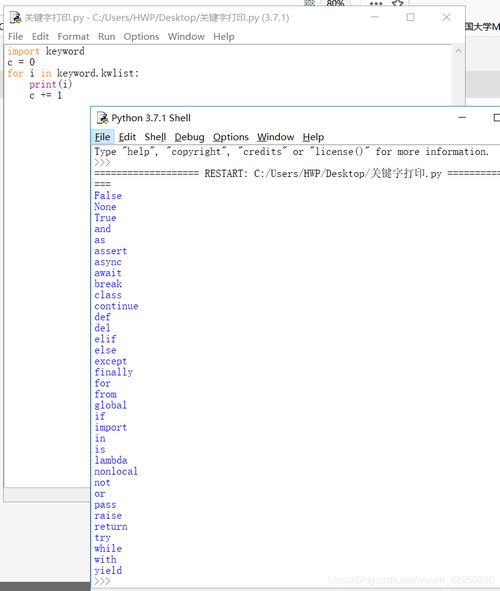Click the browser star bookmark icon
The width and height of the screenshot is (500, 591).
click(x=398, y=3)
